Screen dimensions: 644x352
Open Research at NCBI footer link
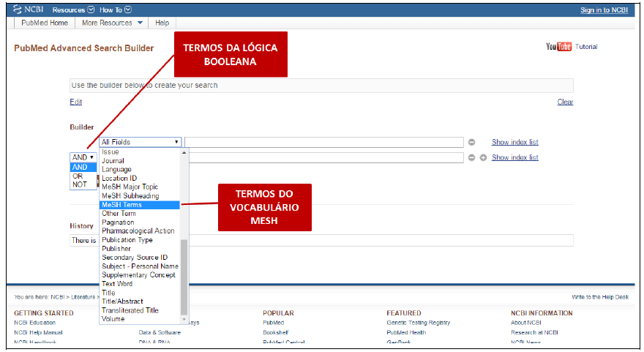point(534,333)
